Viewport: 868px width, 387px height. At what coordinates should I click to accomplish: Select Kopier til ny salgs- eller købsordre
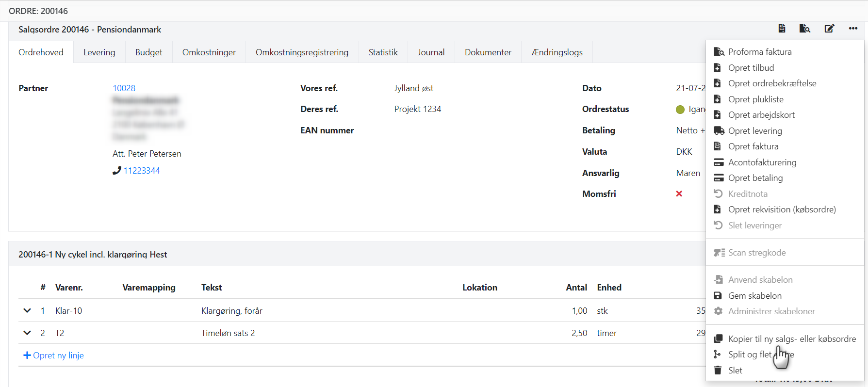792,339
